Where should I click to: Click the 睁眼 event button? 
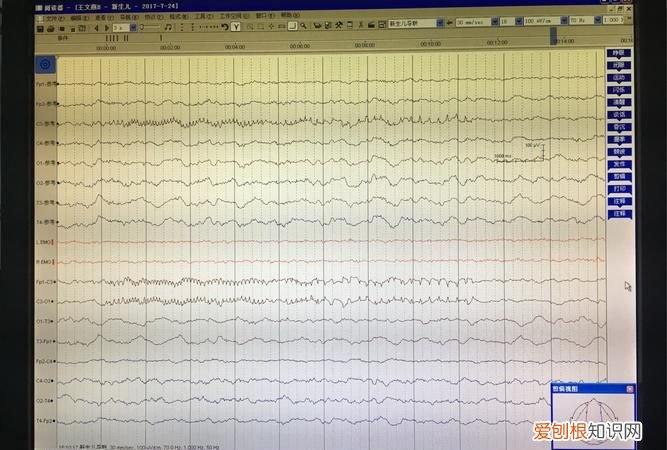tap(620, 52)
